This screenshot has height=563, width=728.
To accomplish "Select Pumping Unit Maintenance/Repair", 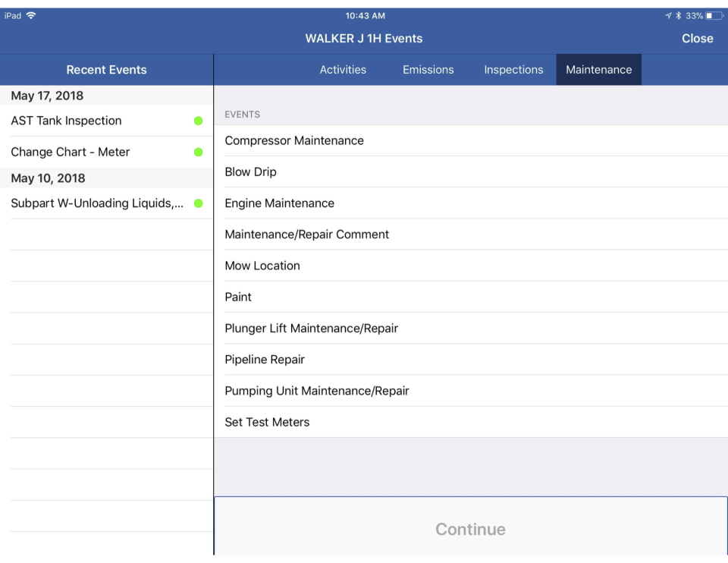I will tap(316, 391).
